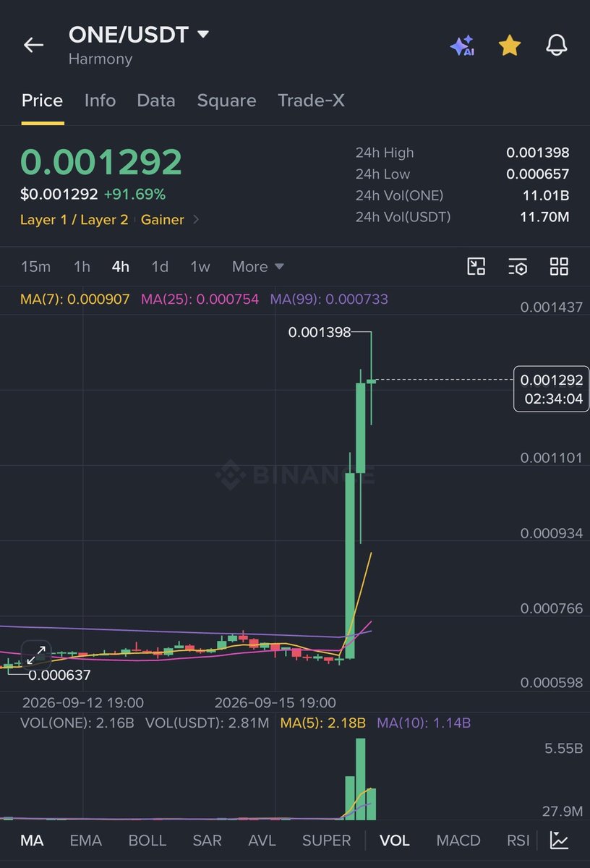Tap the 0.000637 low marker on chart
Image resolution: width=590 pixels, height=868 pixels.
(59, 675)
